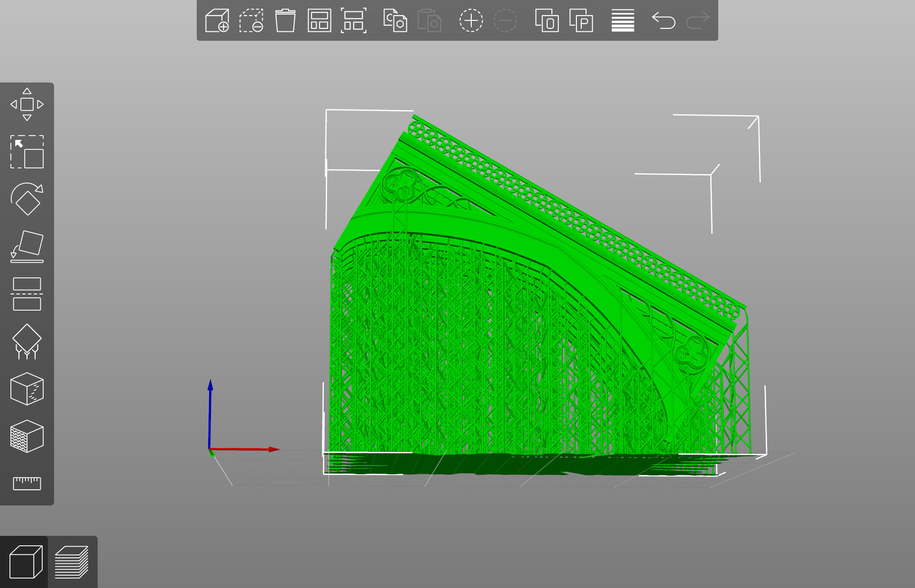Copy the selected object to clipboard
This screenshot has height=588, width=915.
click(395, 21)
